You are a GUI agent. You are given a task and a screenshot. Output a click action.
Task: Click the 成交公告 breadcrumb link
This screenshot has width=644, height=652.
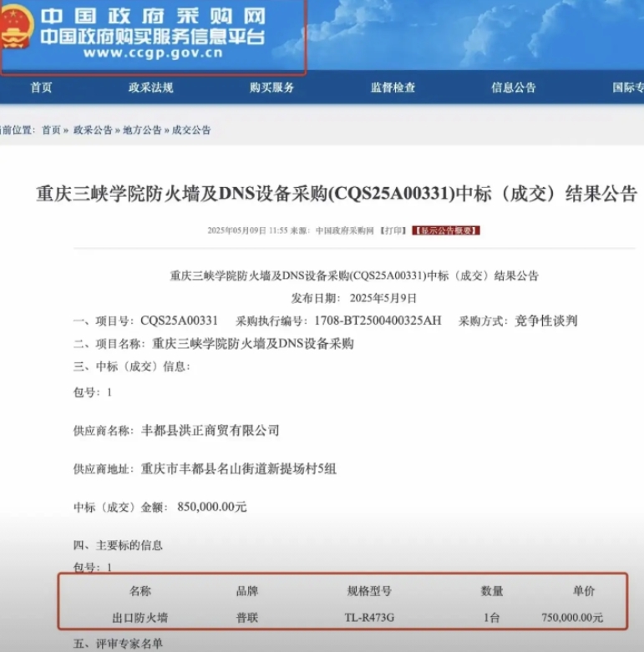click(191, 130)
